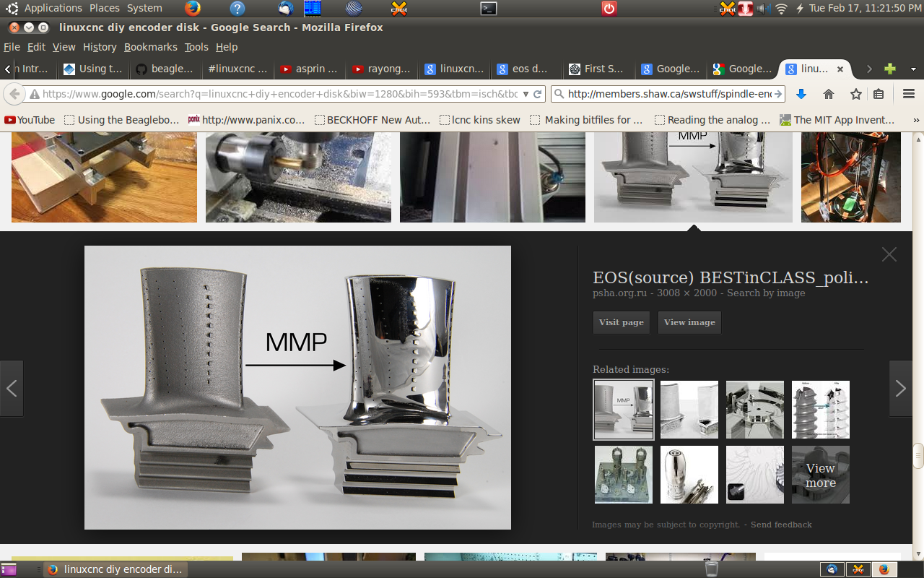924x578 pixels.
Task: Click the View image button
Action: (x=689, y=322)
